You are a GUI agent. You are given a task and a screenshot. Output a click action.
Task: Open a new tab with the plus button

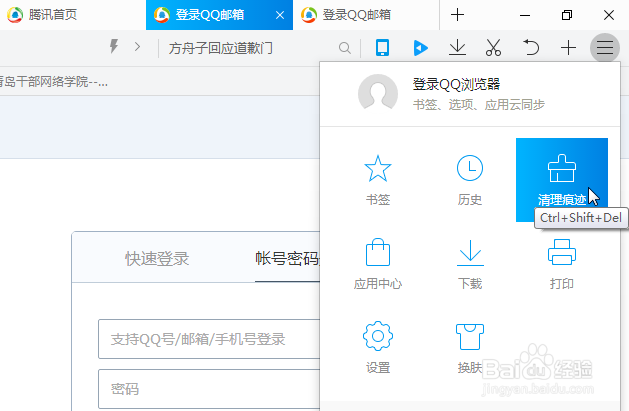[457, 15]
